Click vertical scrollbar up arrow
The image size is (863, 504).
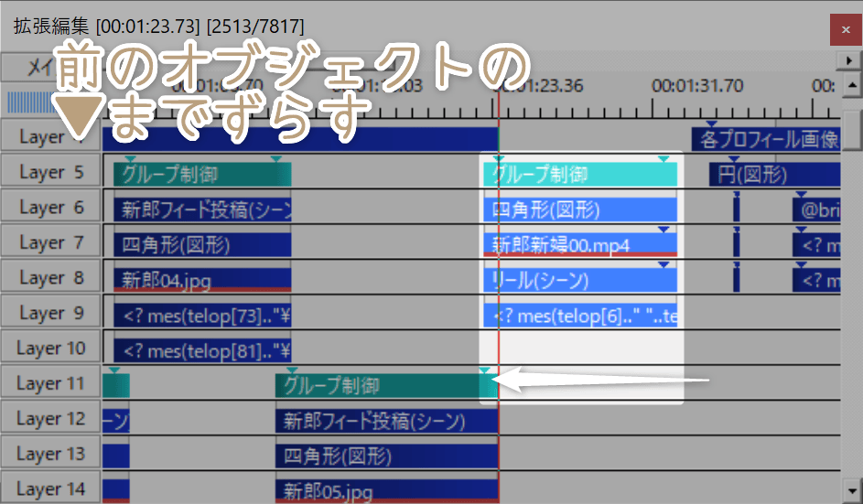[852, 86]
